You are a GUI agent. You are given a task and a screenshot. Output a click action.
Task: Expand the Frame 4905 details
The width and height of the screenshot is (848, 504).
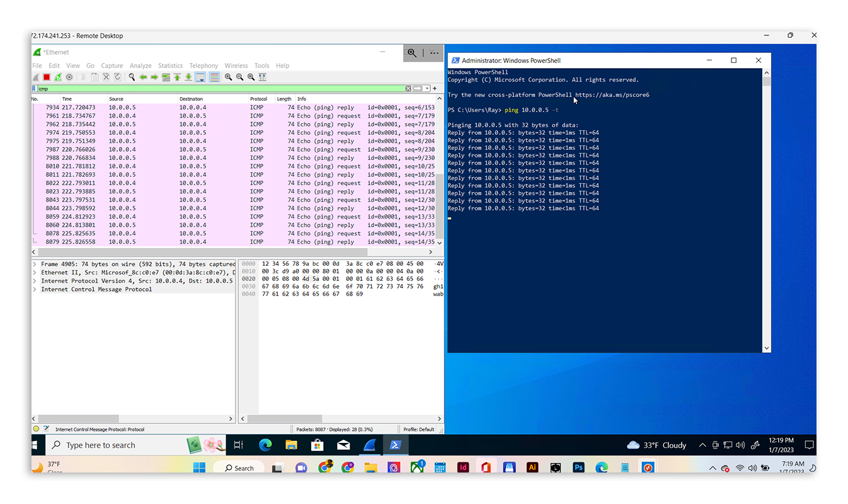click(x=35, y=264)
